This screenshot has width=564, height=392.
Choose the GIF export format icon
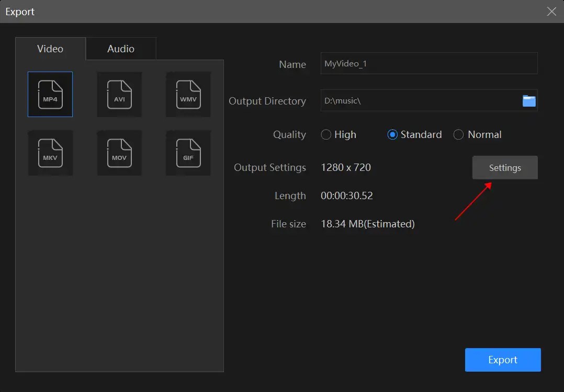[x=188, y=153]
